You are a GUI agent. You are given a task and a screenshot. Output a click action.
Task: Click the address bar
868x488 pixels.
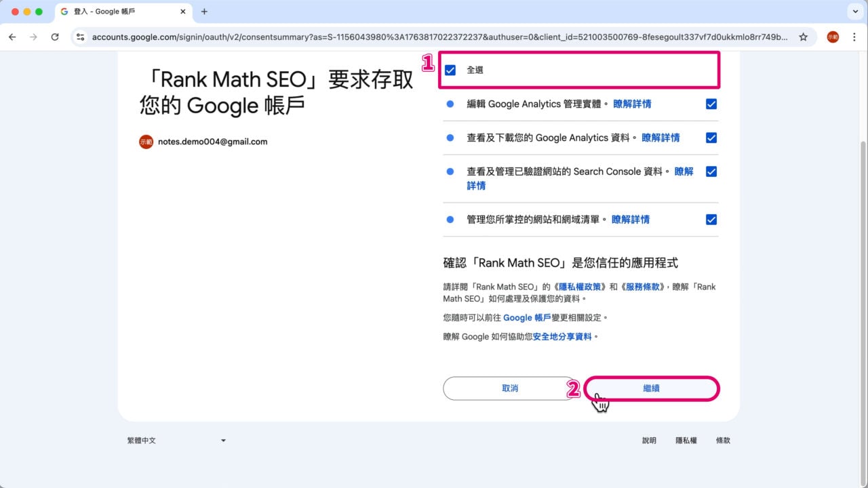tap(407, 37)
